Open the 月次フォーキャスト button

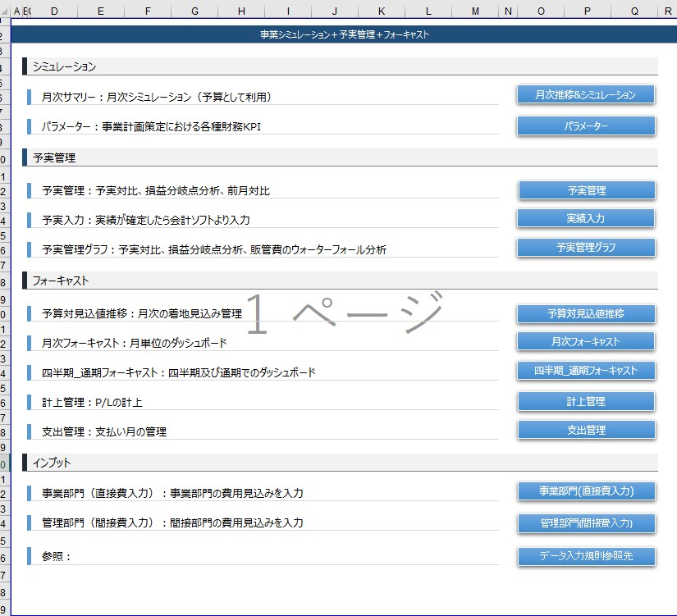click(585, 342)
